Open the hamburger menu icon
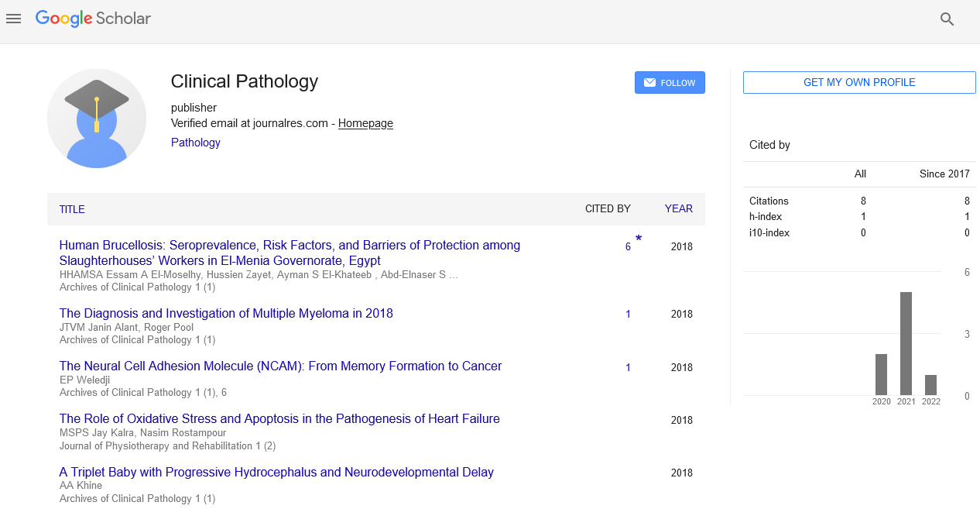This screenshot has height=509, width=980. point(13,19)
